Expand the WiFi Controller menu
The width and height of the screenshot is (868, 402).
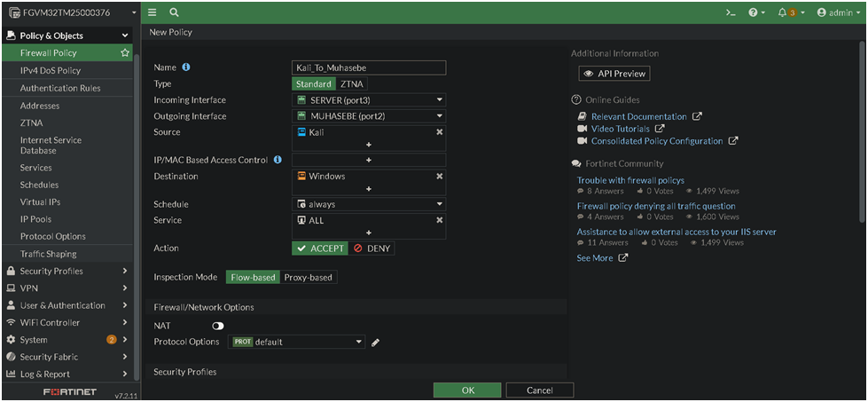[66, 322]
